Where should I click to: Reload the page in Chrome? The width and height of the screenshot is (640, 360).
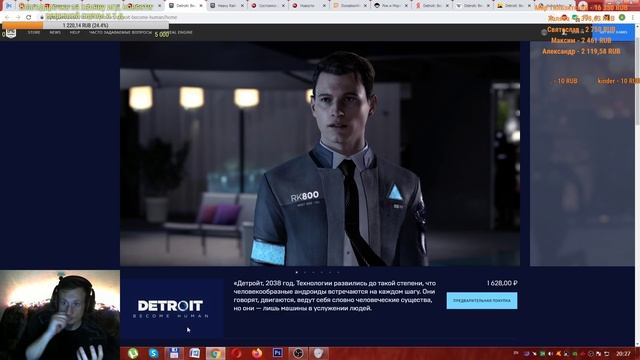pos(29,17)
